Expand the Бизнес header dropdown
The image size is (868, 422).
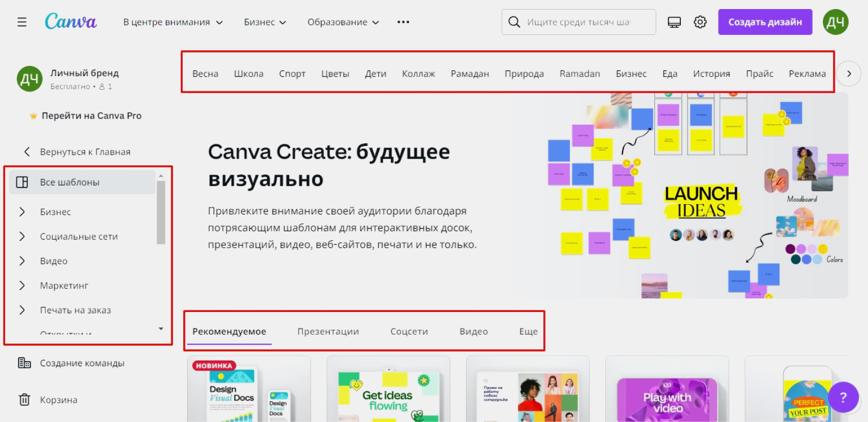265,22
